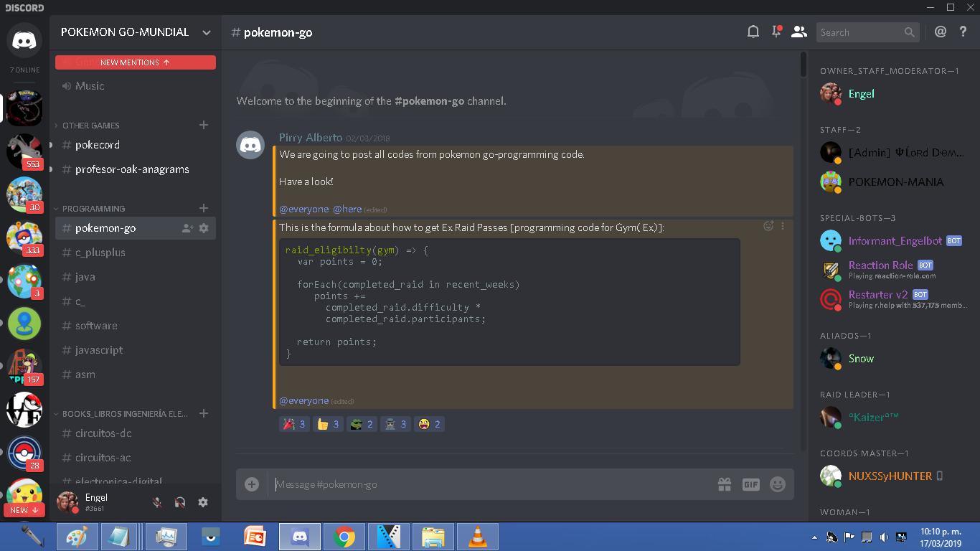Click the search magnifier icon
The width and height of the screenshot is (980, 551).
pyautogui.click(x=909, y=32)
